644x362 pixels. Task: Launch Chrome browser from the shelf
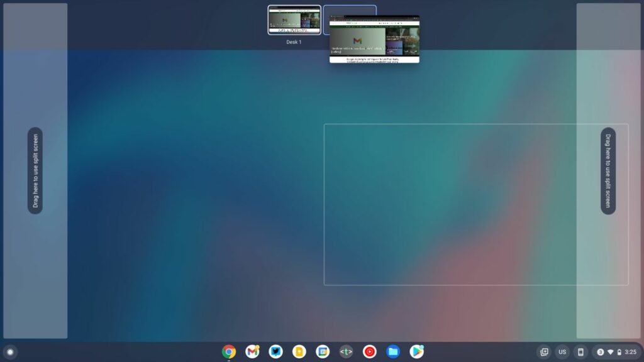(x=230, y=352)
